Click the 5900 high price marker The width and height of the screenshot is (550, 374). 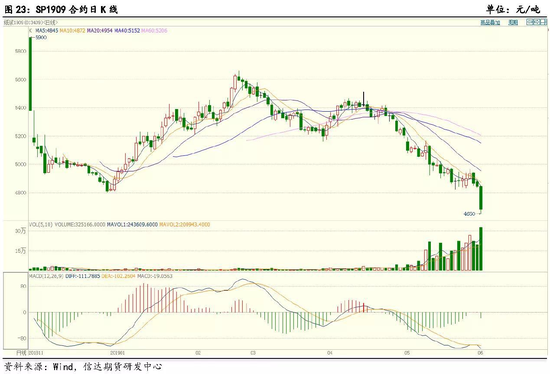41,38
